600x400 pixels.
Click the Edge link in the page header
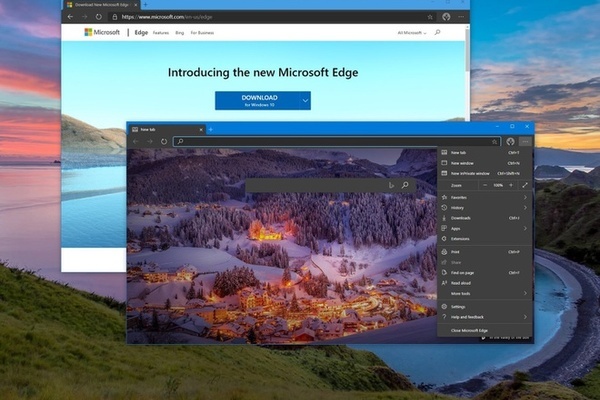tap(141, 33)
